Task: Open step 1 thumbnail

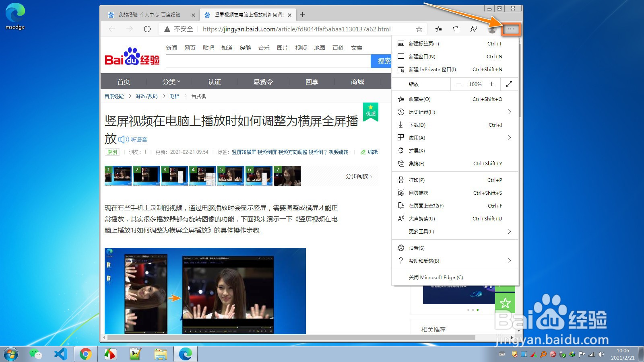Action: pos(118,176)
